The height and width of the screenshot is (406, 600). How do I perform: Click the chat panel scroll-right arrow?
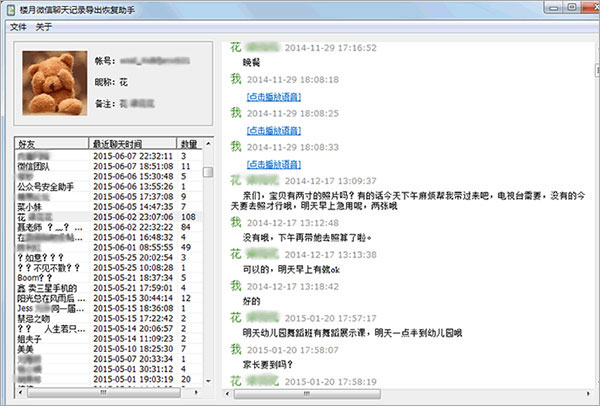(x=588, y=393)
